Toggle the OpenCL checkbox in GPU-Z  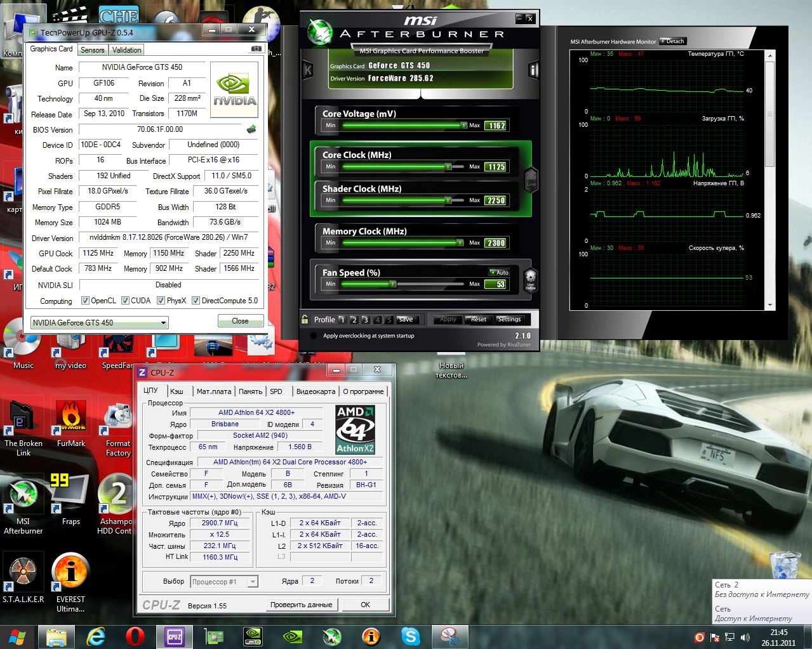[85, 301]
